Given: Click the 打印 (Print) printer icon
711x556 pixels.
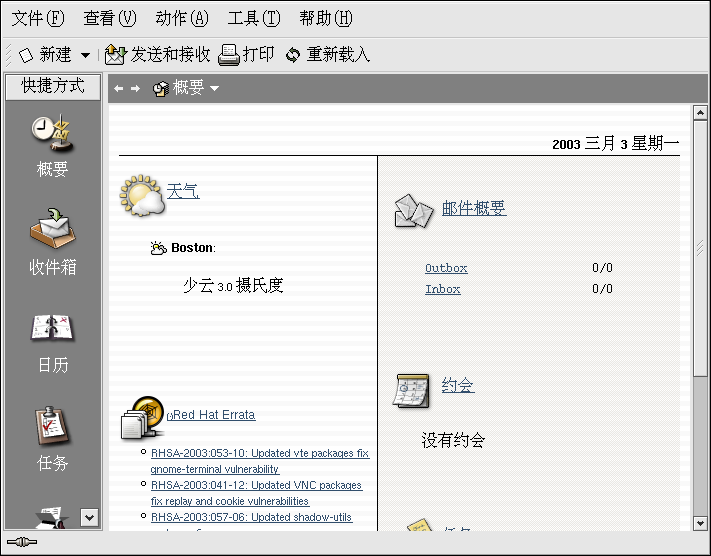Looking at the screenshot, I should click(229, 54).
